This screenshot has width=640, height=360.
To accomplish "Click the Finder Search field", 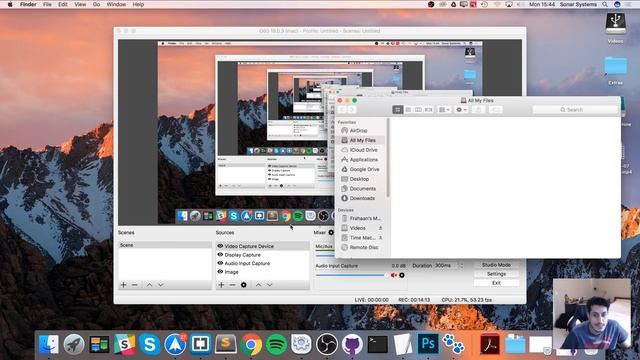I will pos(575,109).
